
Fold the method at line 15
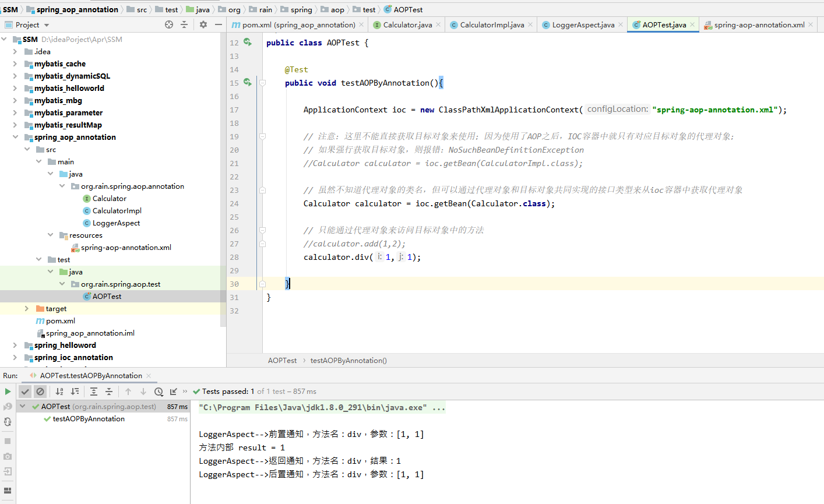pyautogui.click(x=262, y=83)
